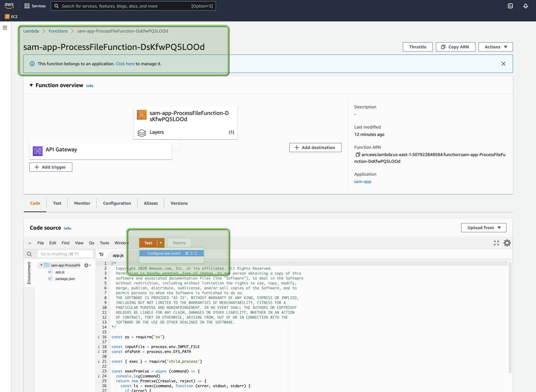Viewport: 536px width, 392px height.
Task: Focus the AWS services search box
Action: click(133, 6)
